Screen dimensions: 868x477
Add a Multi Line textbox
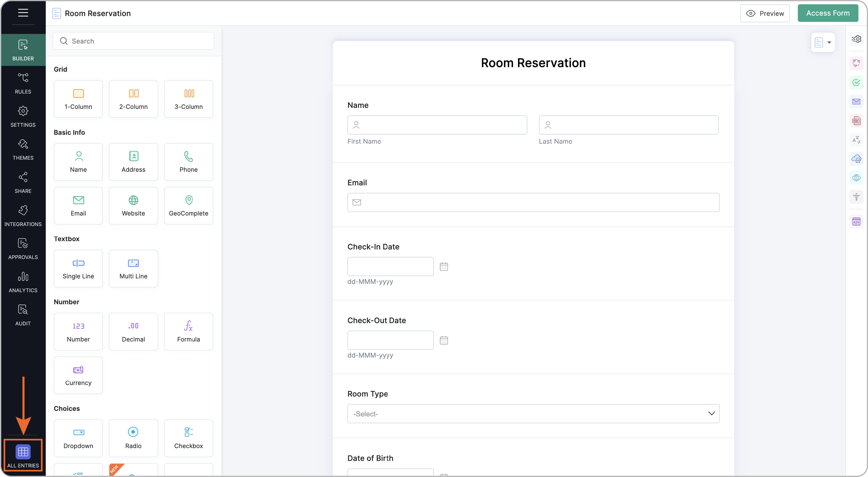[x=134, y=269]
